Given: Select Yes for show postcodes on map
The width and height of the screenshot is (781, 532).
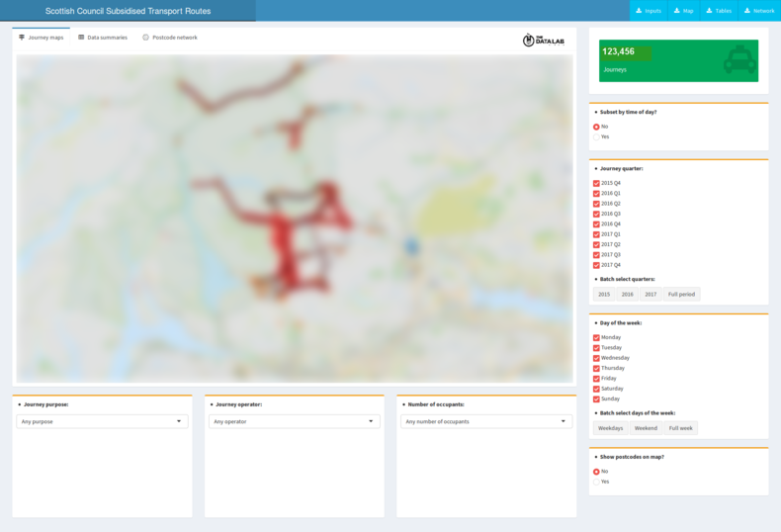Looking at the screenshot, I should 596,482.
